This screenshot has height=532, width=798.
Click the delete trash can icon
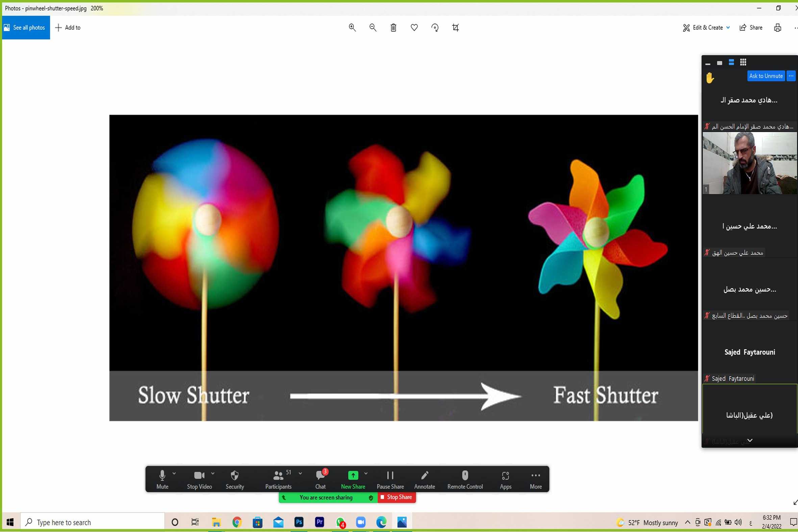coord(393,27)
